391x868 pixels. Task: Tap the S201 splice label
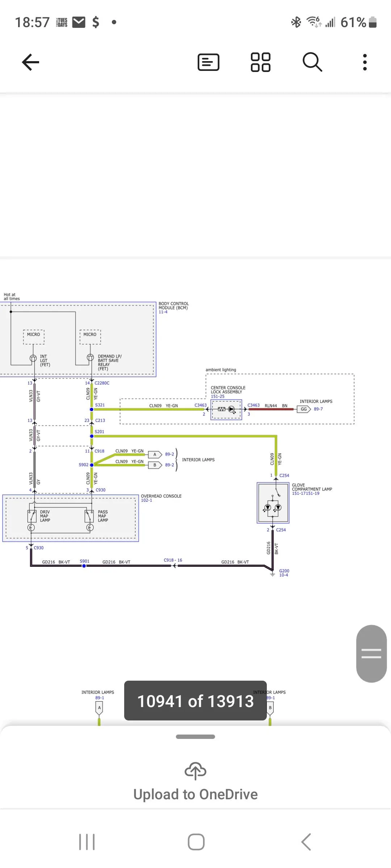coord(99,431)
